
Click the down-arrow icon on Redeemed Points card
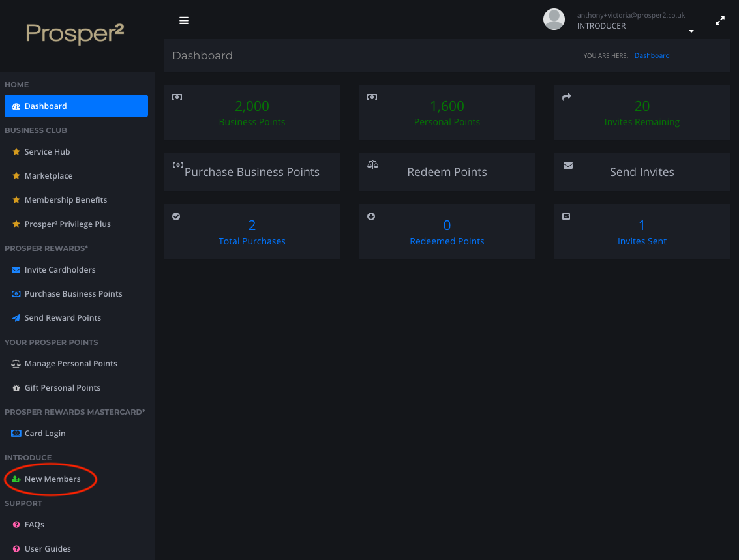(x=371, y=216)
